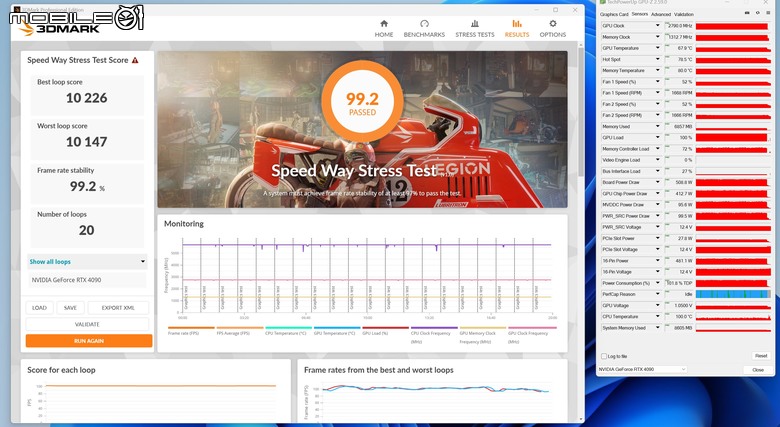Click the EXPORT XML button
This screenshot has height=427, width=780.
118,308
